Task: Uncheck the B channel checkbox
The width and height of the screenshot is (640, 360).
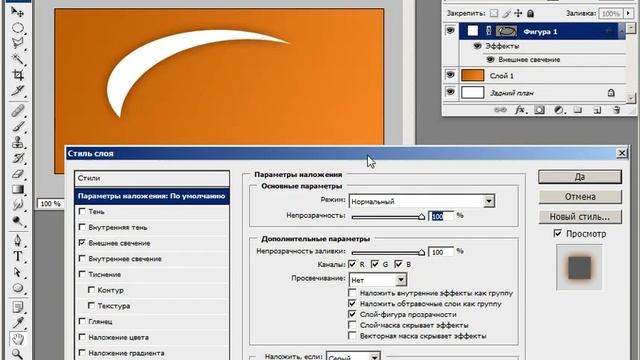Action: point(398,264)
